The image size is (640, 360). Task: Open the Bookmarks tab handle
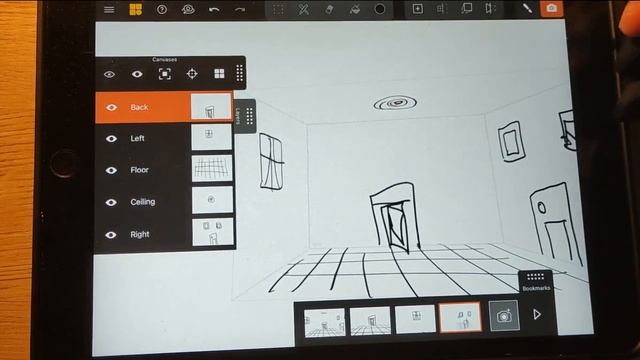(536, 281)
